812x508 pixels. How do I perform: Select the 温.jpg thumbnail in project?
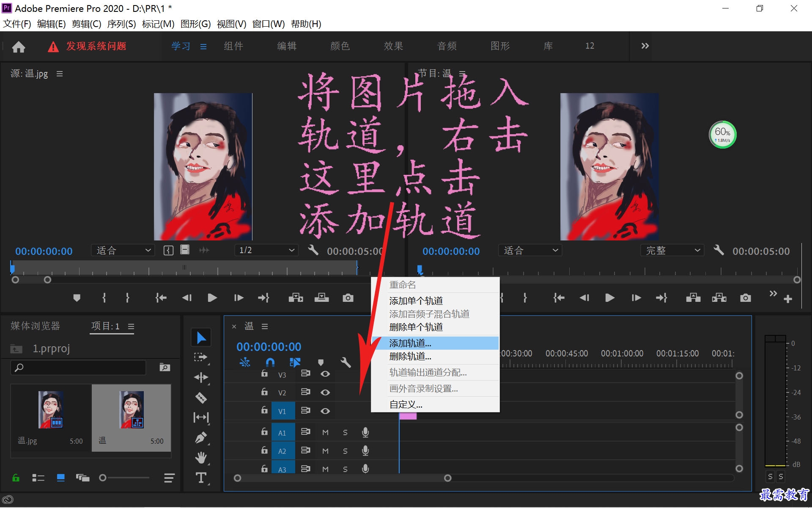51,410
